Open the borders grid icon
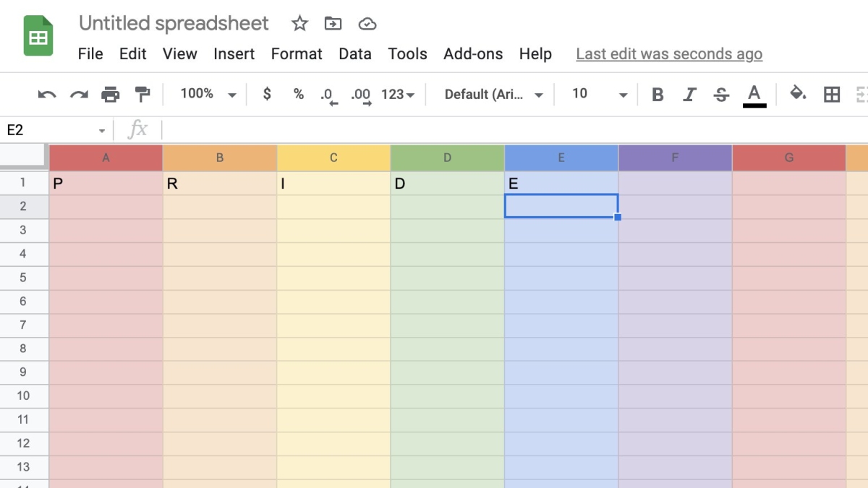868x488 pixels. coord(832,94)
